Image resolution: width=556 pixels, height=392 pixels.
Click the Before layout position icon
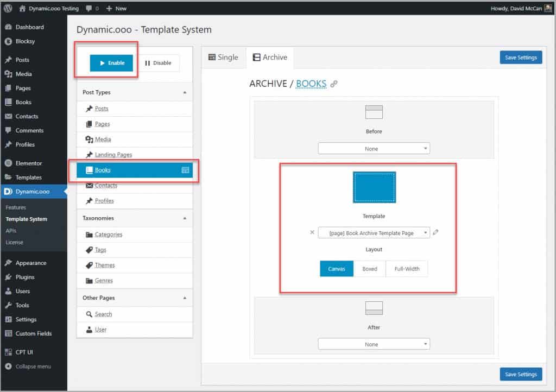(x=374, y=112)
